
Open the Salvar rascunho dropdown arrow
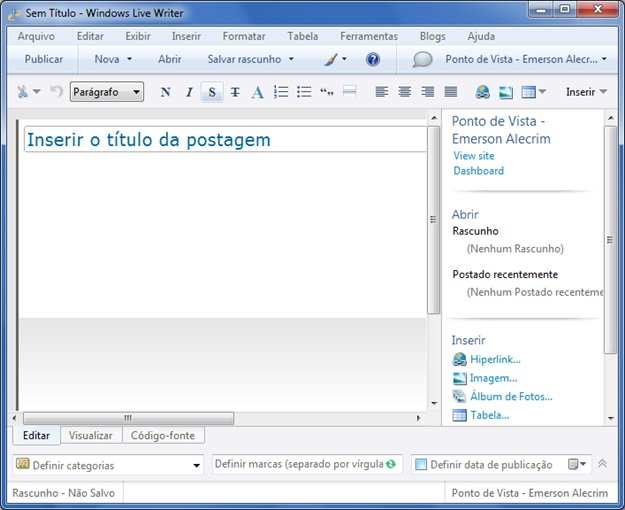pyautogui.click(x=291, y=59)
